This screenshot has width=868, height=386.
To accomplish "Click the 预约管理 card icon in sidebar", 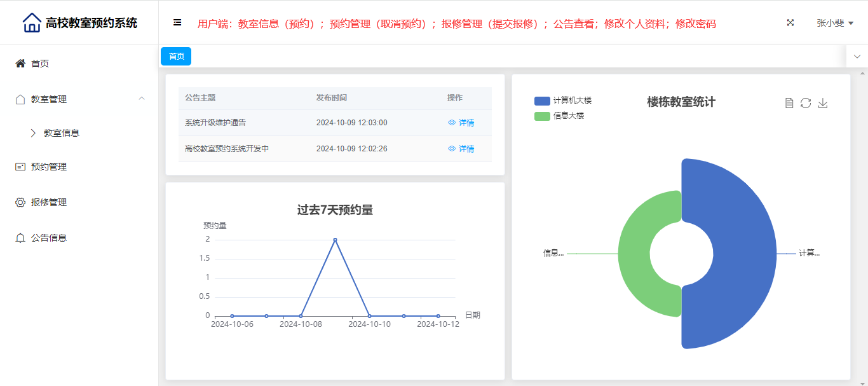I will click(20, 167).
